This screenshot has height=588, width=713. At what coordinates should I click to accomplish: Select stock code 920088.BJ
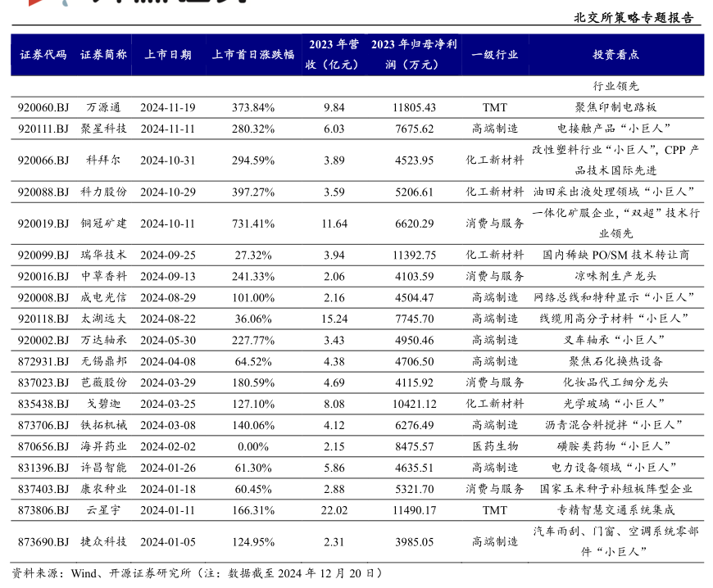point(43,192)
